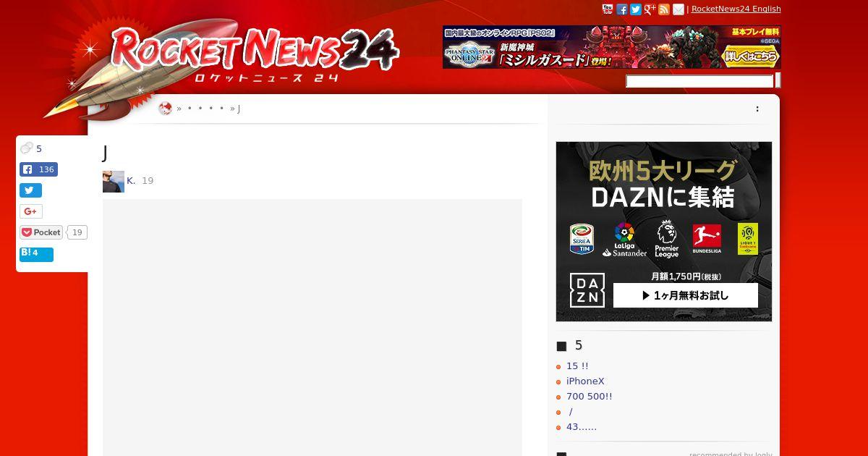Click the DAZN one-month free trial button

686,295
